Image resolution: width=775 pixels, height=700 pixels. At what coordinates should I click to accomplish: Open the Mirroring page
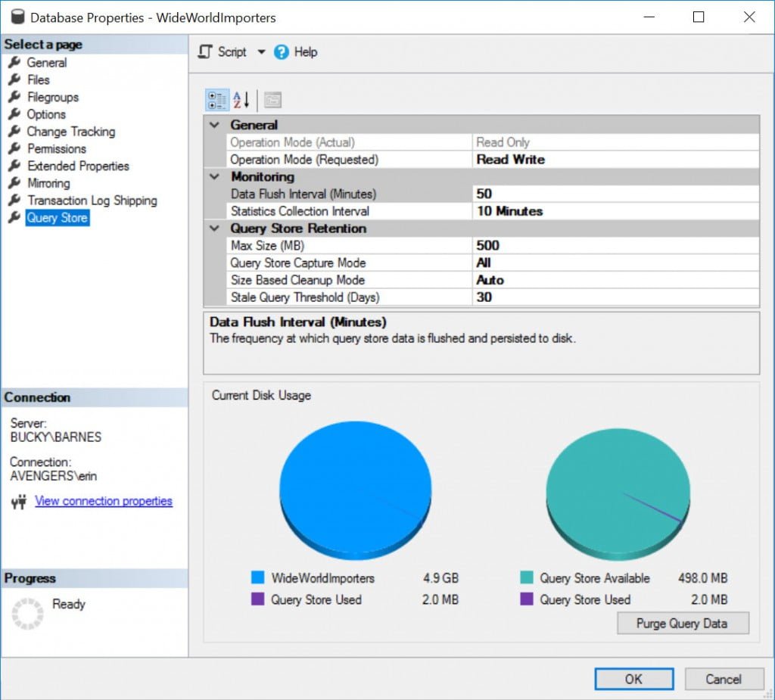(48, 183)
